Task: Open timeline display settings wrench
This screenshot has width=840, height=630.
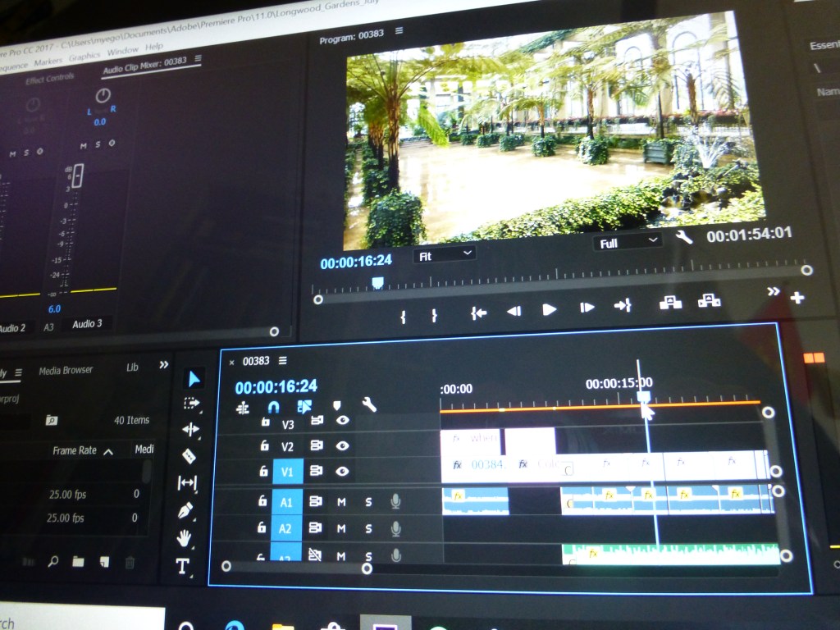Action: click(x=369, y=404)
